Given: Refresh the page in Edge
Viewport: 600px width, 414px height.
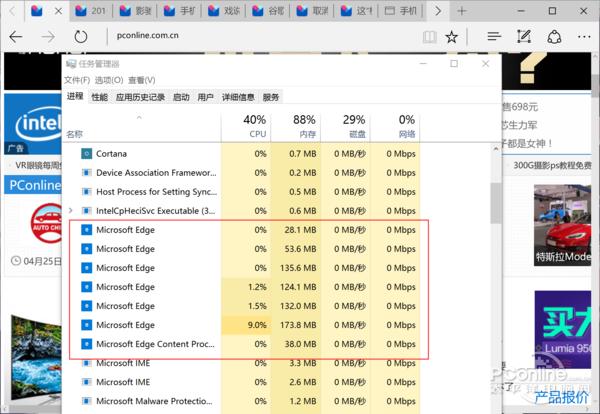Looking at the screenshot, I should [x=81, y=37].
